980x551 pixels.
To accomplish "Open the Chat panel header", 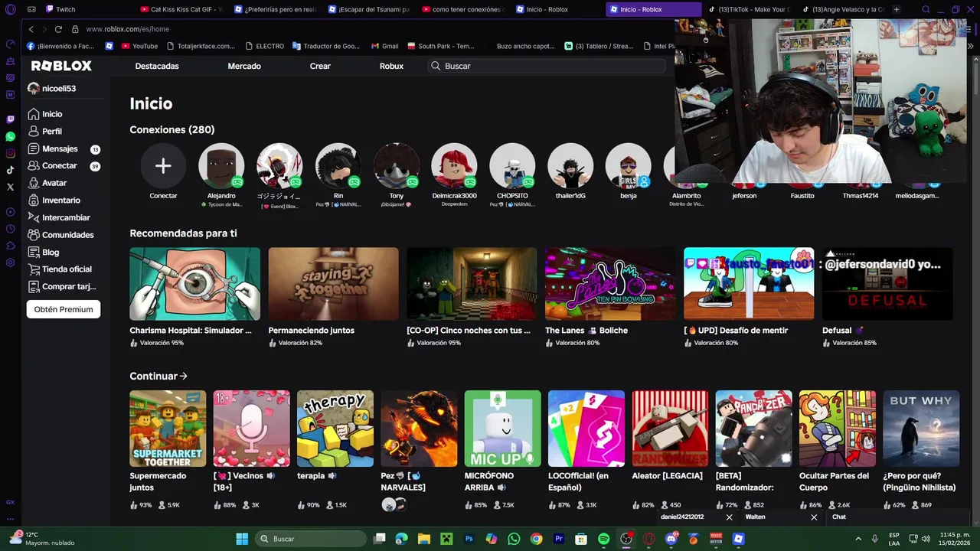I will [x=896, y=517].
